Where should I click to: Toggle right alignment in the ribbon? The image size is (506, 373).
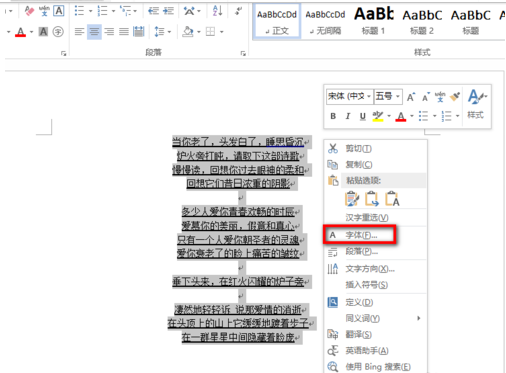tap(109, 32)
